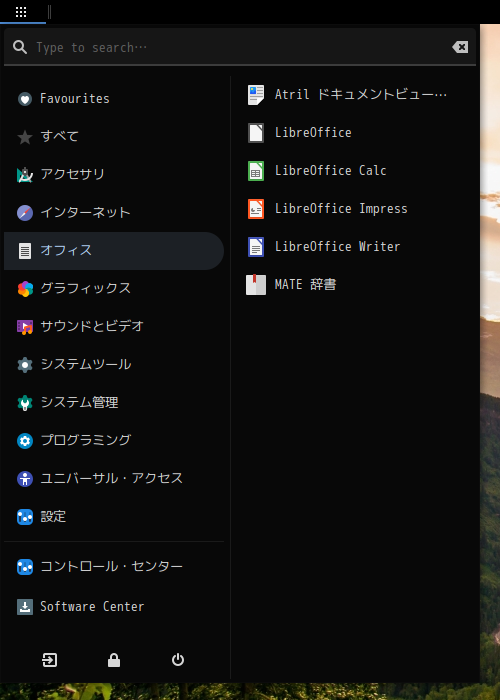Click the applications grid menu button
The width and height of the screenshot is (500, 700).
[21, 12]
